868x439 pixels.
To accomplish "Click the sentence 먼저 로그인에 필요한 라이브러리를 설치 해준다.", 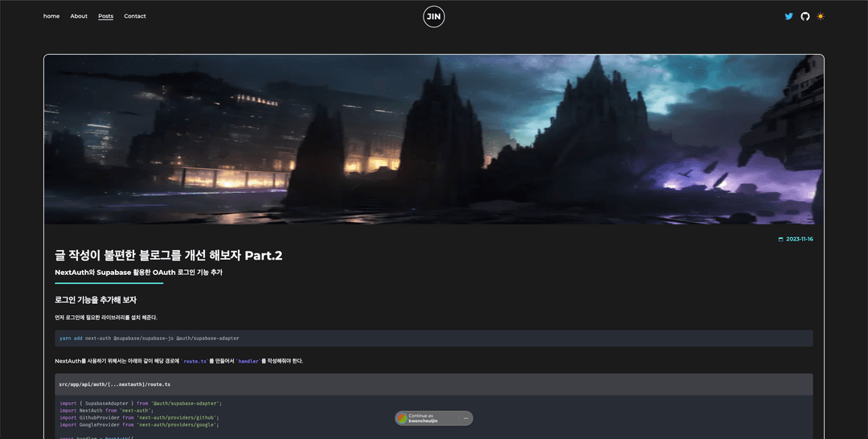I will [x=106, y=318].
